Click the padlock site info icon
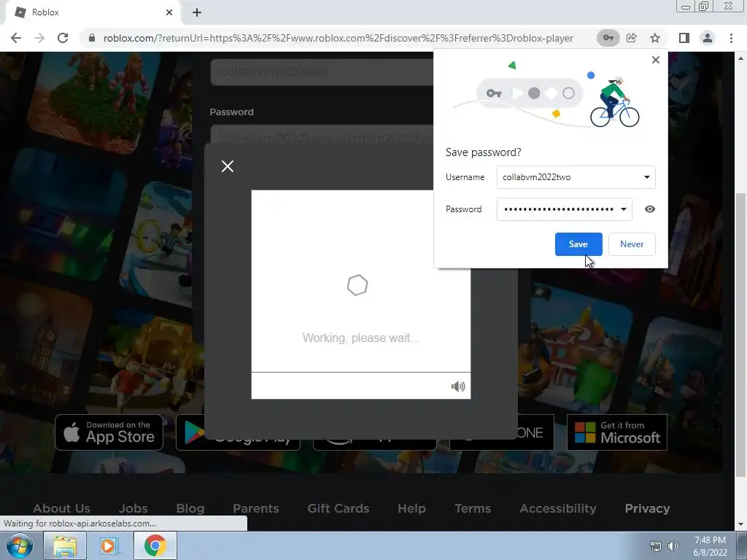The height and width of the screenshot is (560, 747). click(x=92, y=38)
